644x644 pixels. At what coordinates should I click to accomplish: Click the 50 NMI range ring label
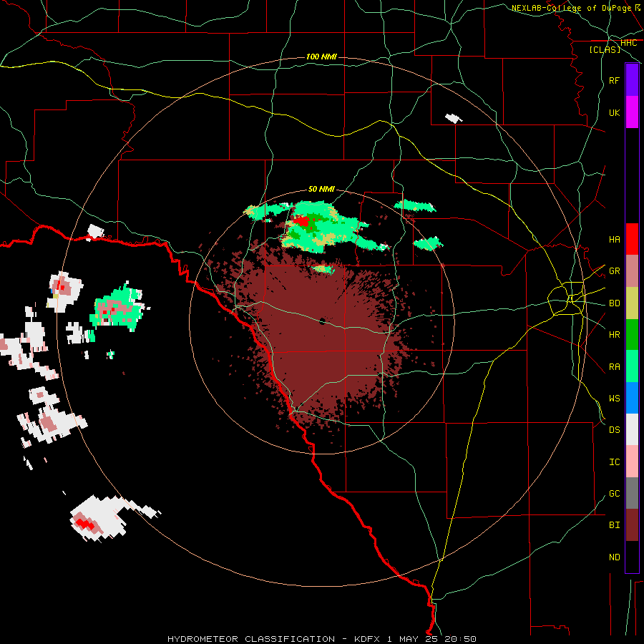321,189
